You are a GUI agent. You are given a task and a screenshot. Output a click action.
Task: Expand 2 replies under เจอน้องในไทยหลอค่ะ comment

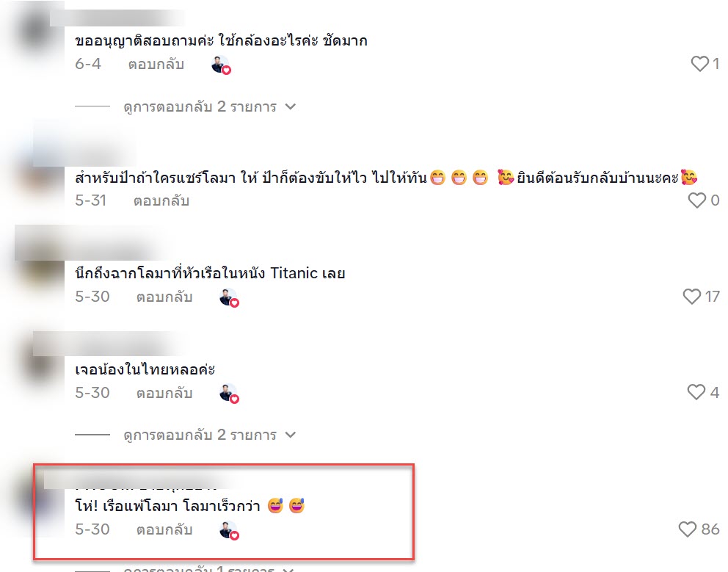209,435
